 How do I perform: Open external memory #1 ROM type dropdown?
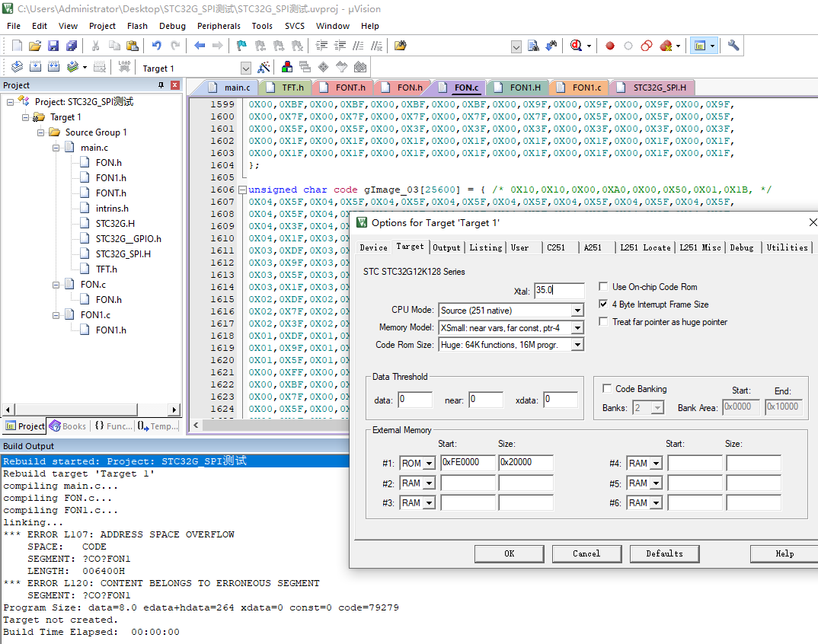(429, 463)
